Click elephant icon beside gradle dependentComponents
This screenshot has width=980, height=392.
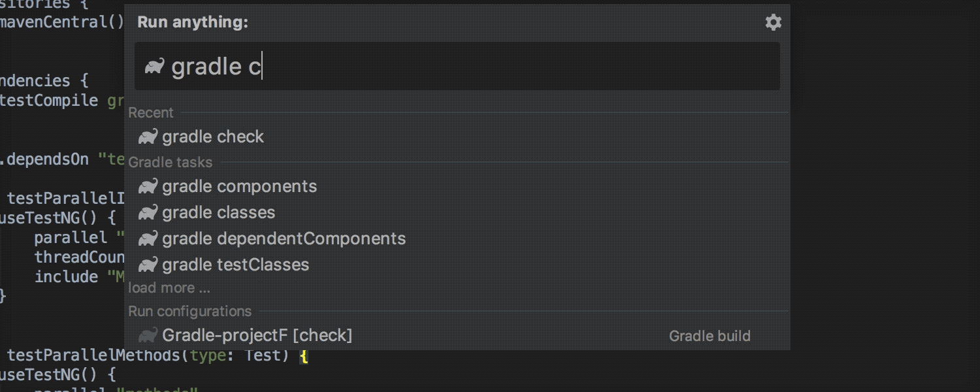[148, 238]
